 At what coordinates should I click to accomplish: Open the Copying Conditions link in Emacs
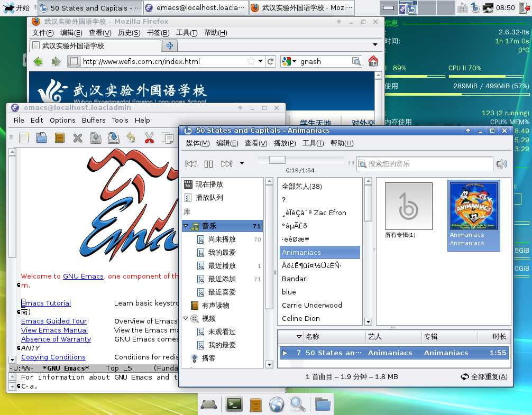(x=53, y=357)
